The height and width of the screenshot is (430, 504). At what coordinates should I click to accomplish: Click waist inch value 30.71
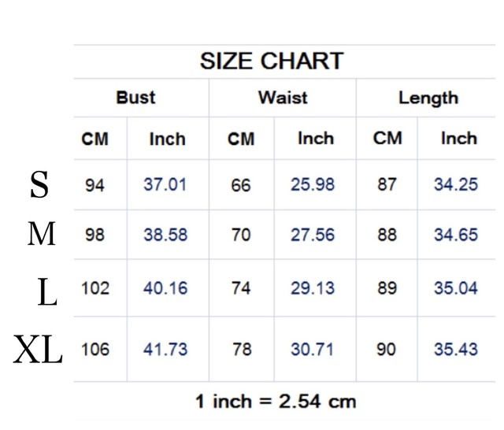click(312, 350)
